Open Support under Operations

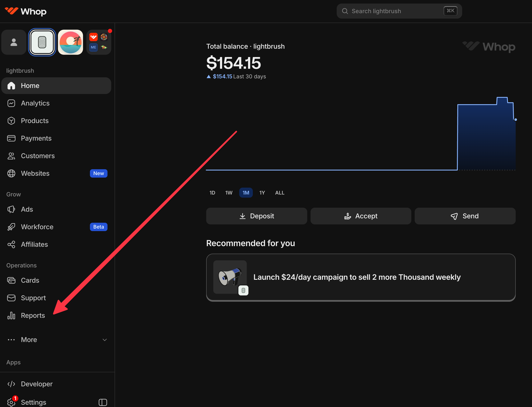pyautogui.click(x=56, y=298)
